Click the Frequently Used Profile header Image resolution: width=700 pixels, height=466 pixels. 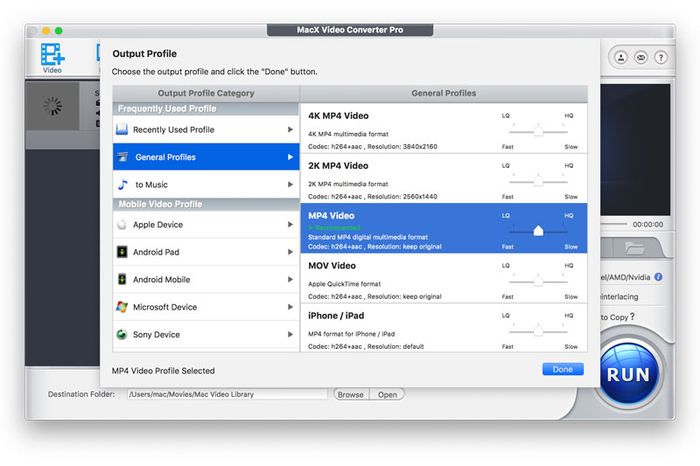[206, 109]
